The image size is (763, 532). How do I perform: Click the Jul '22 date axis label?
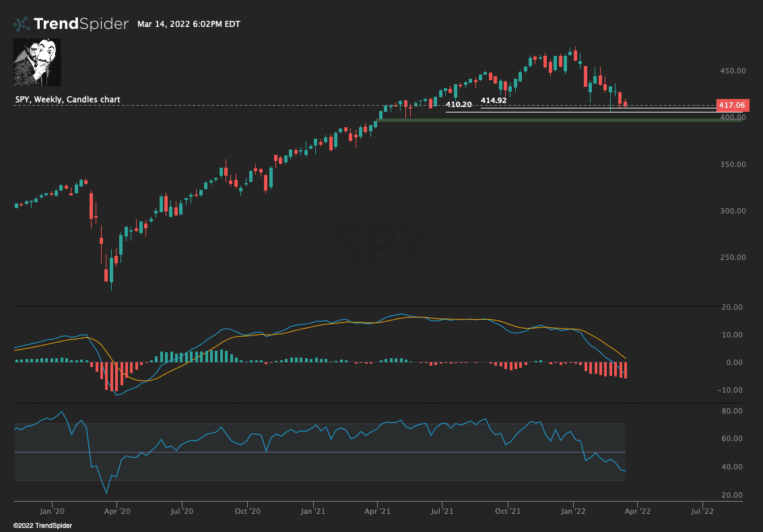(x=703, y=511)
